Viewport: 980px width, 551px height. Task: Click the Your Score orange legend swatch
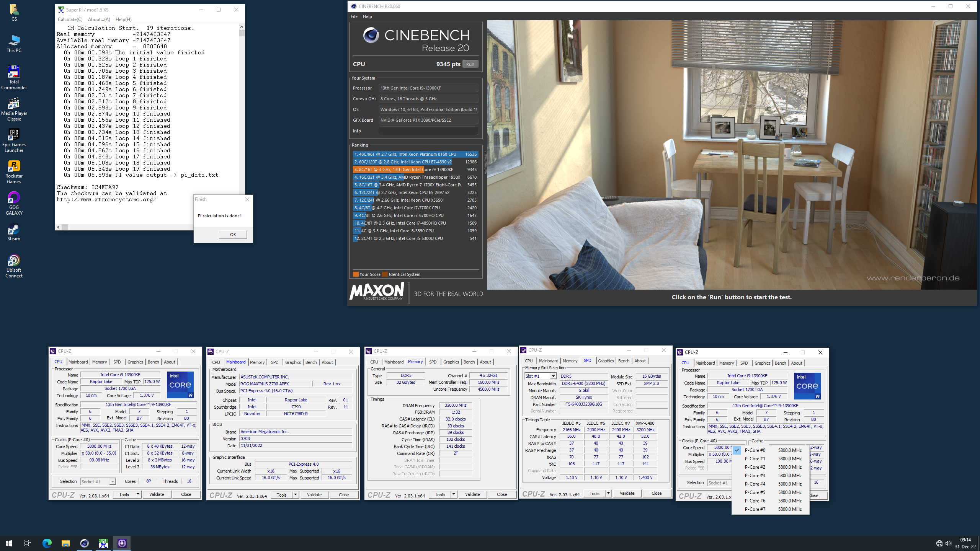click(356, 274)
